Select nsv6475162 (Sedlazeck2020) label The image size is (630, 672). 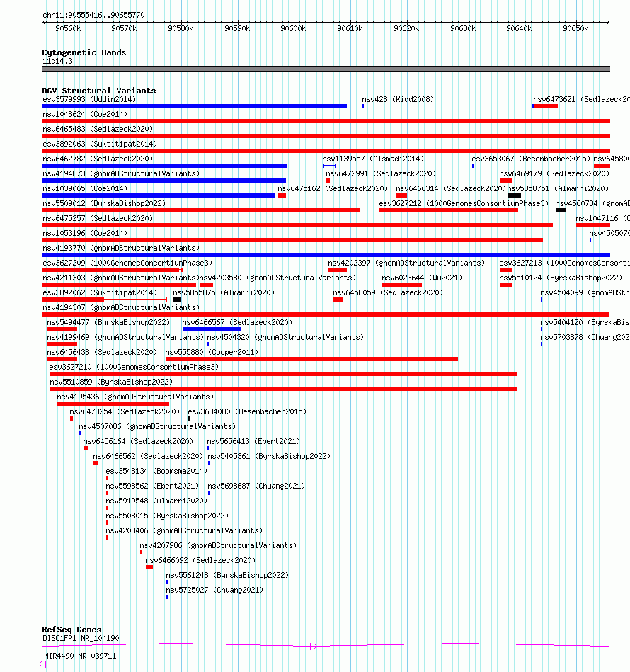pyautogui.click(x=333, y=188)
